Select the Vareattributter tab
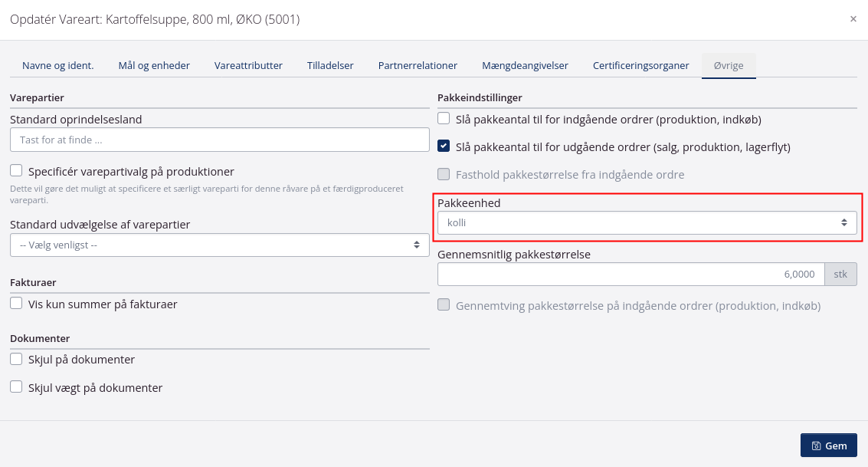 coord(248,65)
